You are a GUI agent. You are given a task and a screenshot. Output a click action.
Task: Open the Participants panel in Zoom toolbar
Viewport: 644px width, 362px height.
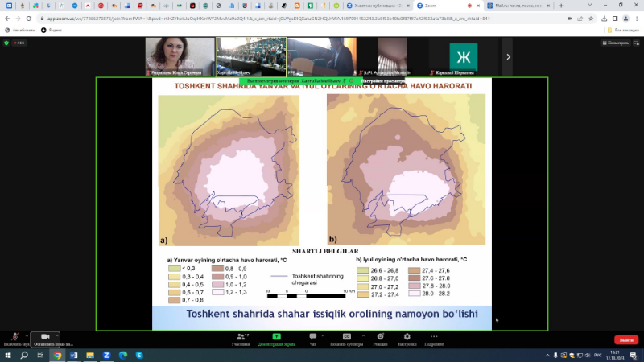240,337
